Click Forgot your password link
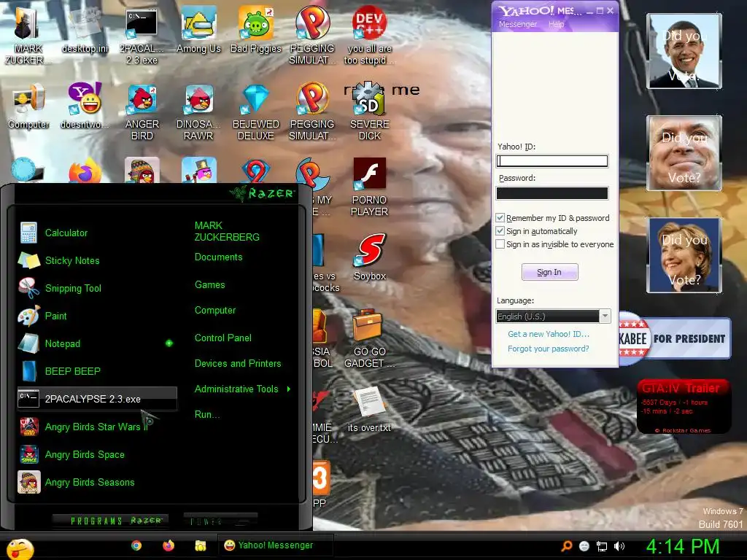This screenshot has width=747, height=560. [549, 349]
